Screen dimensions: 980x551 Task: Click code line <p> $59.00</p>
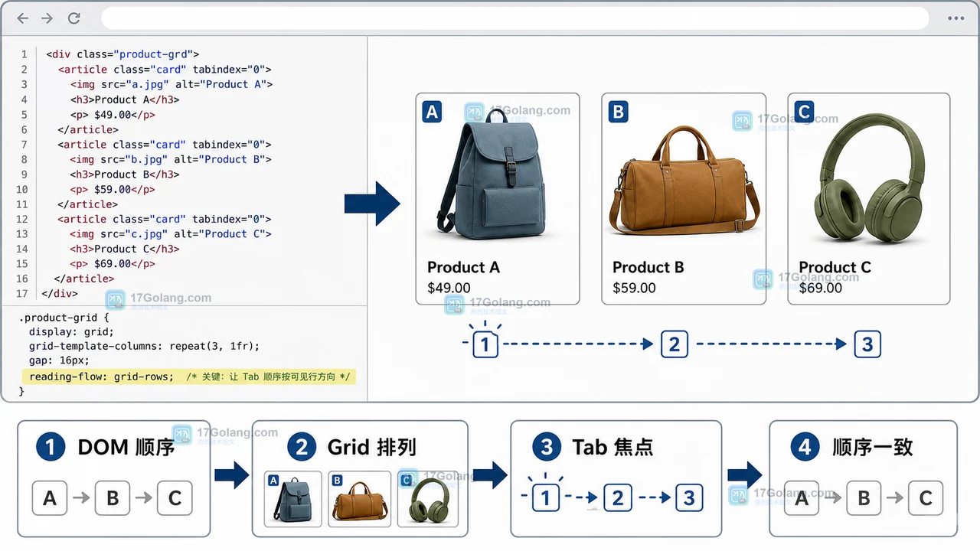coord(113,189)
